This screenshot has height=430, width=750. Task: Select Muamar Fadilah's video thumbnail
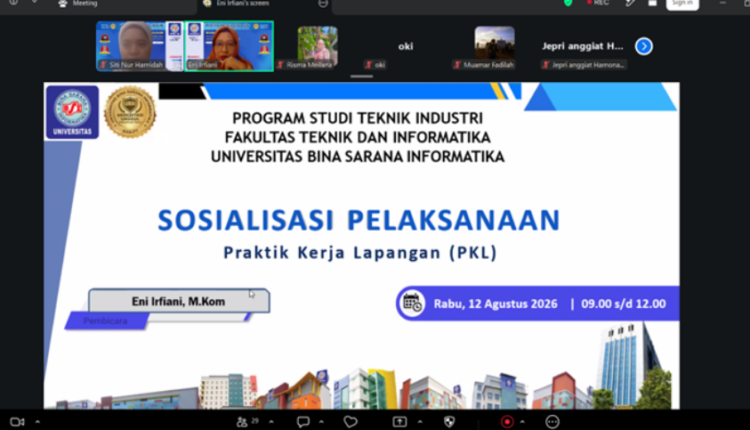pos(495,47)
